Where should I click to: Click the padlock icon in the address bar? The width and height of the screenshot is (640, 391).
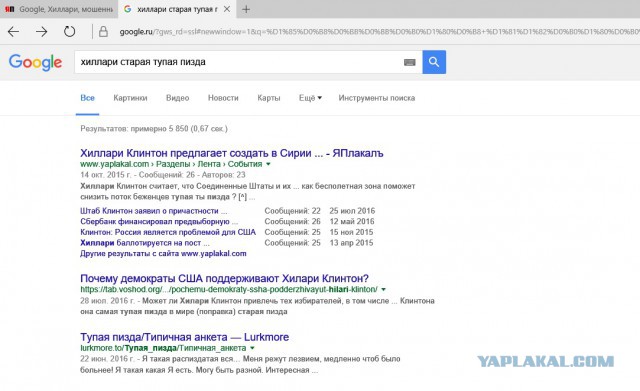pos(103,31)
